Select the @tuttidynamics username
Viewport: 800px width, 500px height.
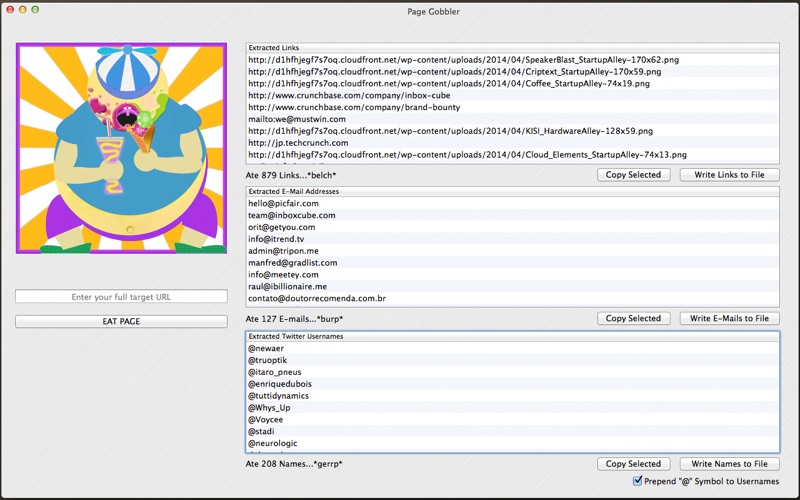[x=512, y=396]
